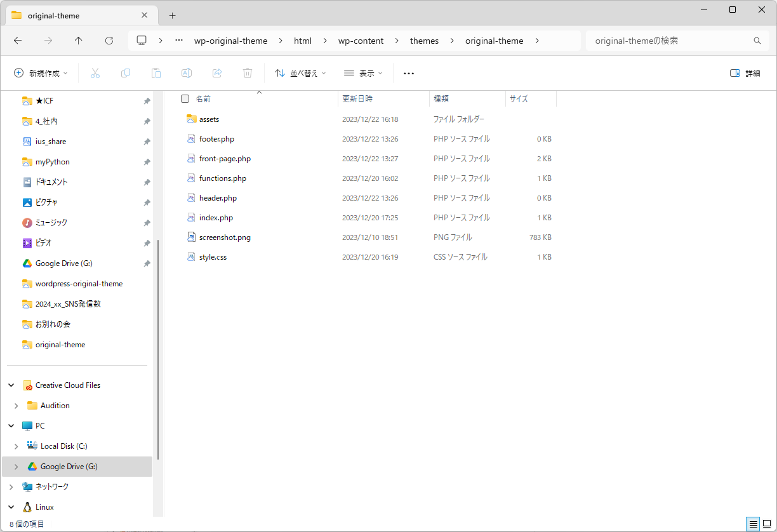Expand the Local Disk (C:) node
Image resolution: width=777 pixels, height=532 pixels.
tap(17, 446)
